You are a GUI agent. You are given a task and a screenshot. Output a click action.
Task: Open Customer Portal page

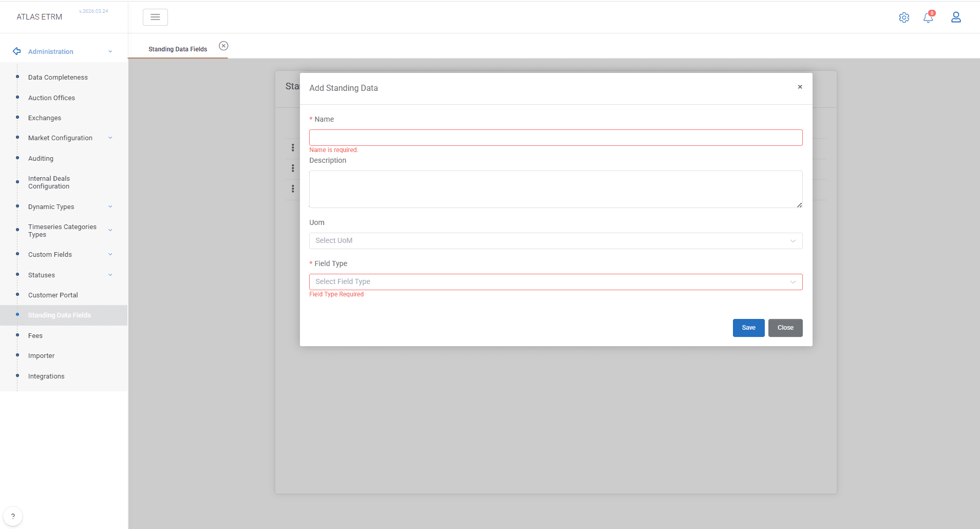tap(53, 295)
